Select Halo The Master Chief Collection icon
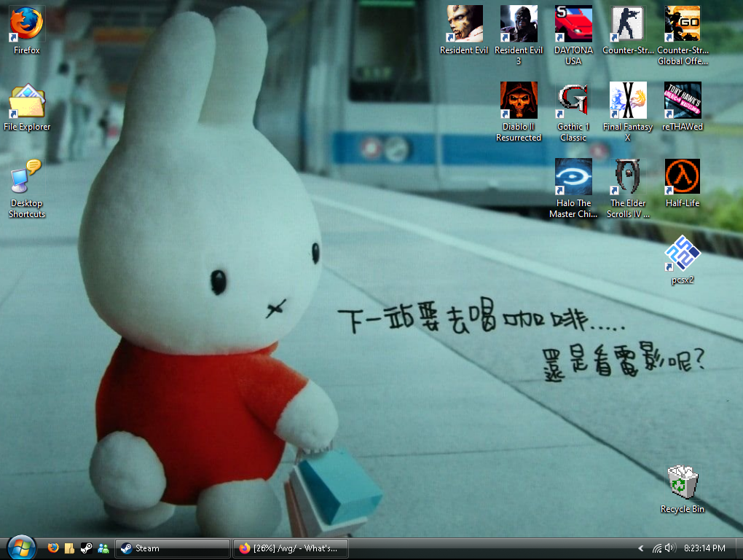Image resolution: width=743 pixels, height=560 pixels. tap(573, 189)
